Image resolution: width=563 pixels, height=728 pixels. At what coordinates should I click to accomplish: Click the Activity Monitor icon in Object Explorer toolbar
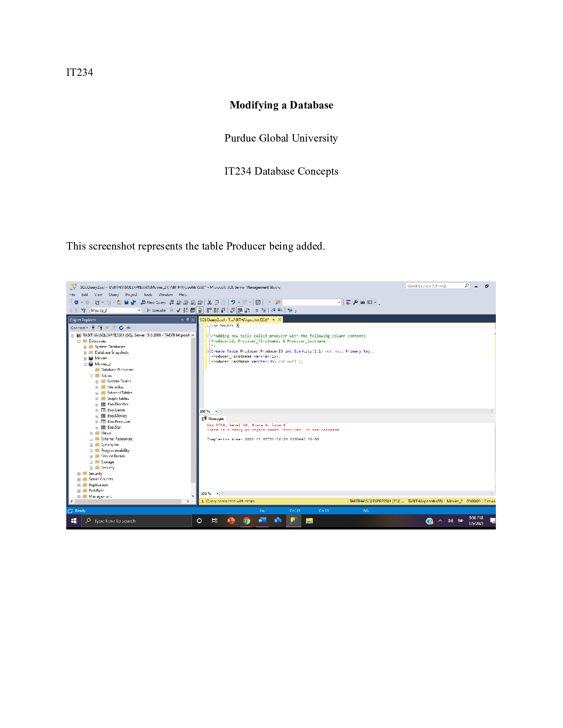click(128, 328)
